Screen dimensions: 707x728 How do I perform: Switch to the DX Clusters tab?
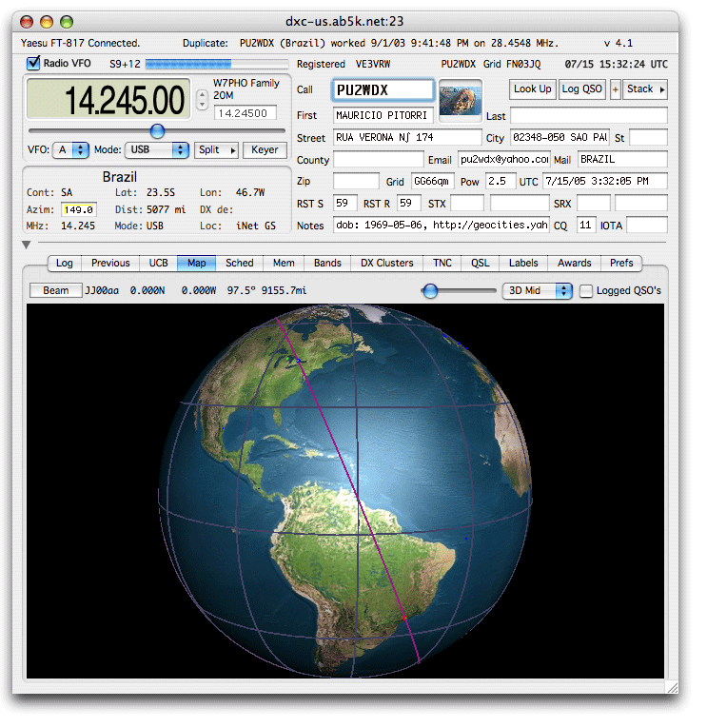tap(387, 264)
